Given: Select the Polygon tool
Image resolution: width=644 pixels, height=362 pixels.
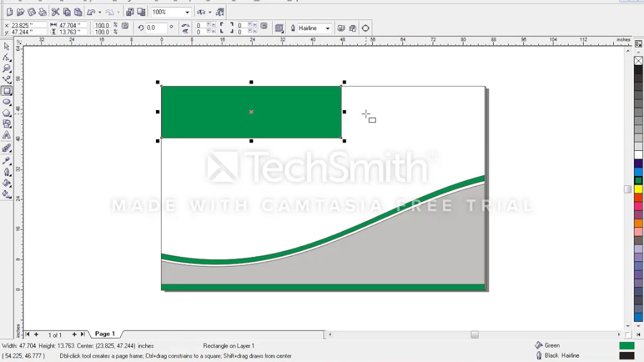Looking at the screenshot, I should pos(7,113).
